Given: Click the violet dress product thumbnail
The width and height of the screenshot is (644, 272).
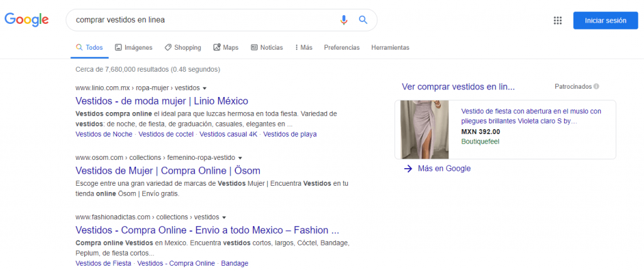Looking at the screenshot, I should 425,130.
